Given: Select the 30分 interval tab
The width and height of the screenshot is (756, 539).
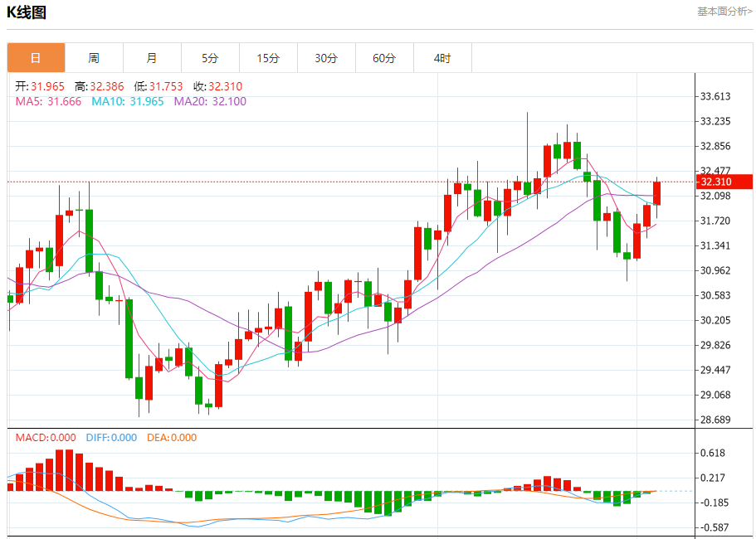Looking at the screenshot, I should point(326,58).
